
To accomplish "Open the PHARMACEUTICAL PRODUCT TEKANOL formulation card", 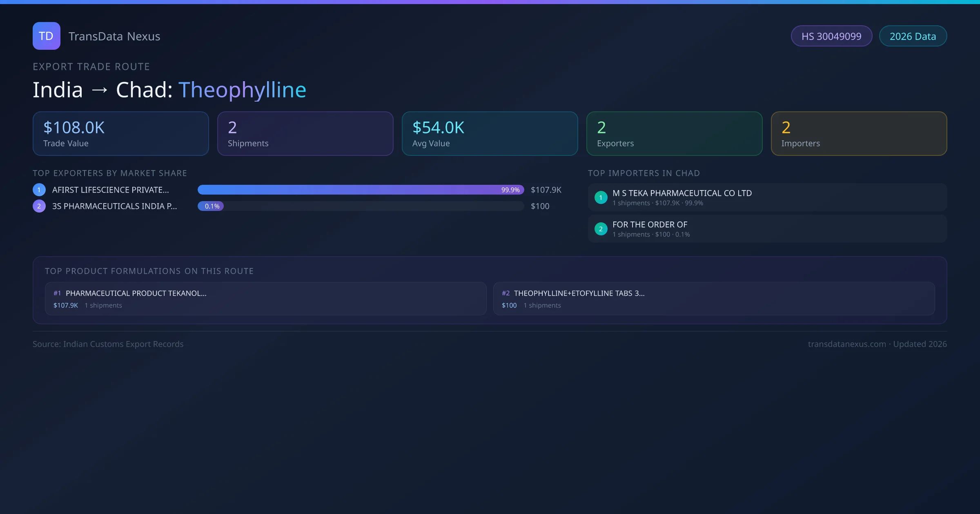I will click(265, 299).
